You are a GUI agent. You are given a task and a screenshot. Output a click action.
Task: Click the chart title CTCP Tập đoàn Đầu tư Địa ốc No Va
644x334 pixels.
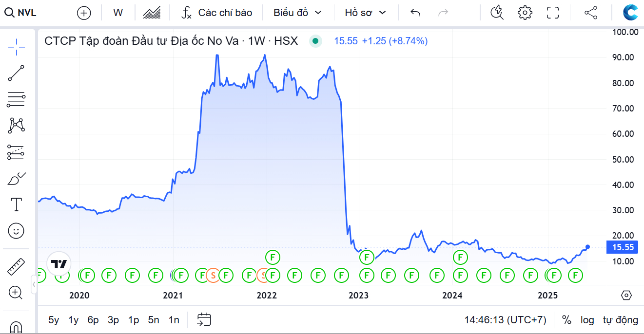[x=141, y=41]
